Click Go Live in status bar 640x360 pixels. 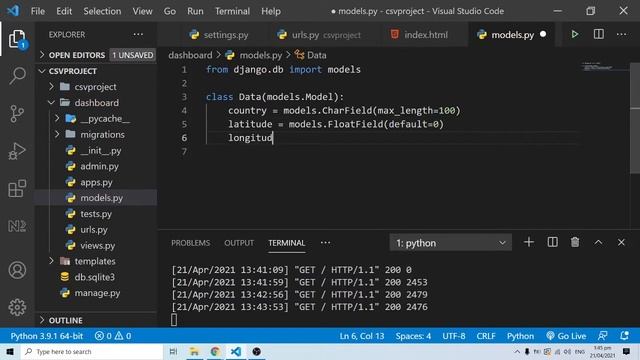tap(566, 336)
